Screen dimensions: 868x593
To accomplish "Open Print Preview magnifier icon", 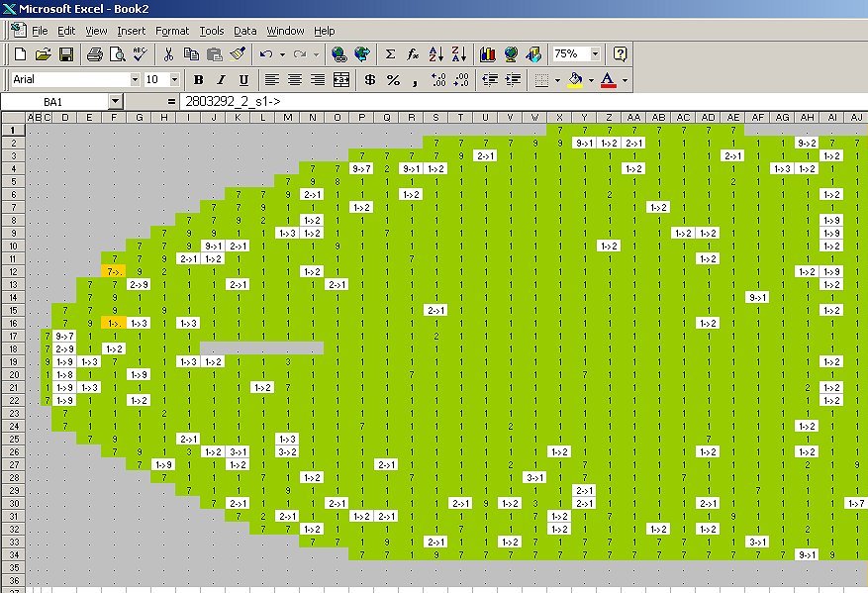I will coord(118,54).
